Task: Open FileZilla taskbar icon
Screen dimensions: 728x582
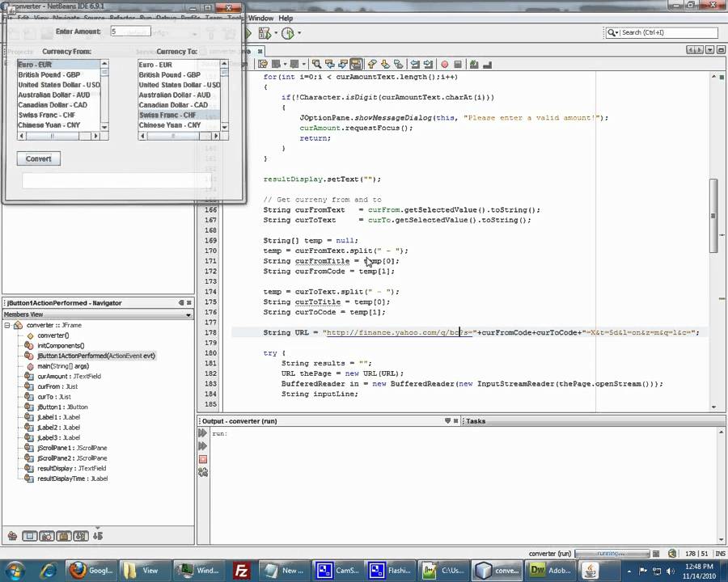Action: click(241, 571)
